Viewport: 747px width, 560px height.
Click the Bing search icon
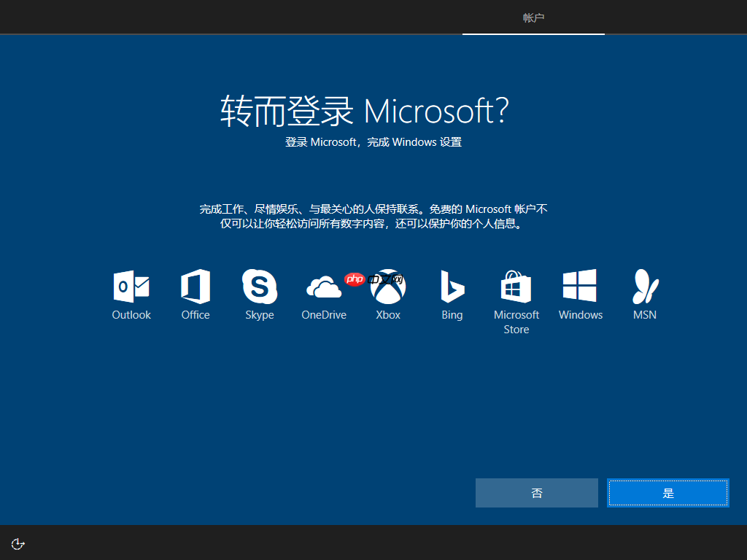pyautogui.click(x=452, y=286)
